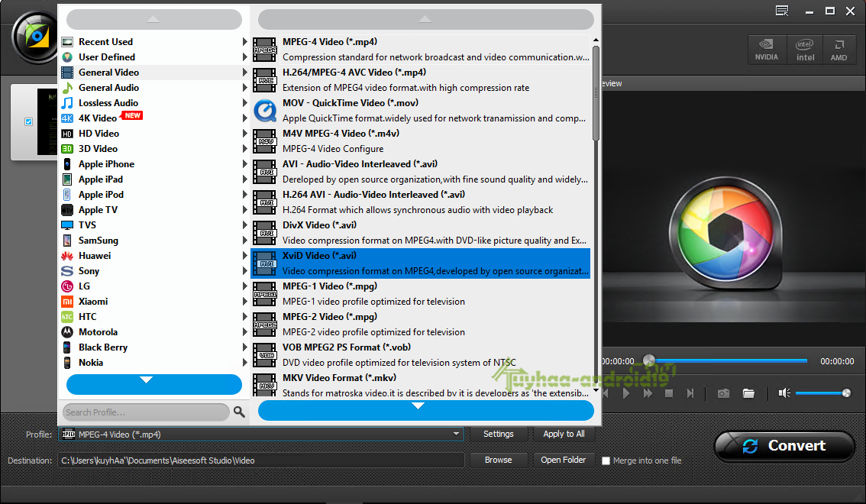Click the Huawei category icon
Viewport: 866px width, 504px height.
pyautogui.click(x=67, y=256)
